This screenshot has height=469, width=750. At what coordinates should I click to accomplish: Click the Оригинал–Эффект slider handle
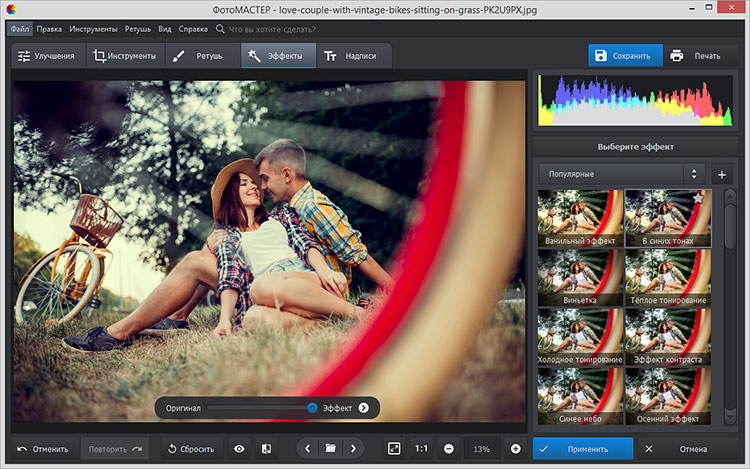pyautogui.click(x=312, y=407)
